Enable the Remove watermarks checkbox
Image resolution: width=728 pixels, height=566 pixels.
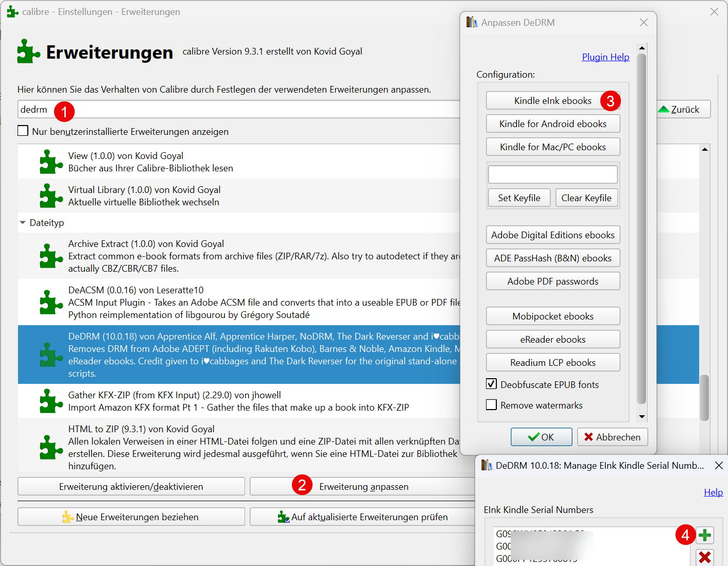click(491, 405)
